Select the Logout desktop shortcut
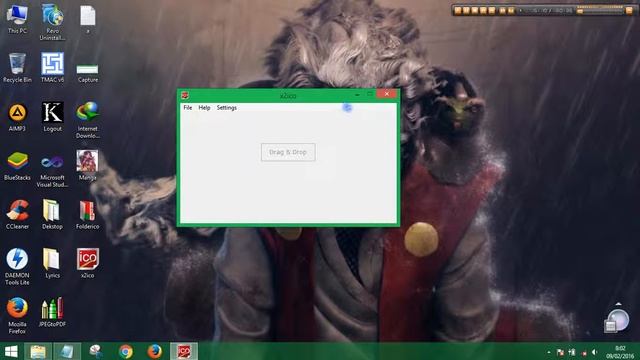Image resolution: width=640 pixels, height=360 pixels. pyautogui.click(x=52, y=117)
